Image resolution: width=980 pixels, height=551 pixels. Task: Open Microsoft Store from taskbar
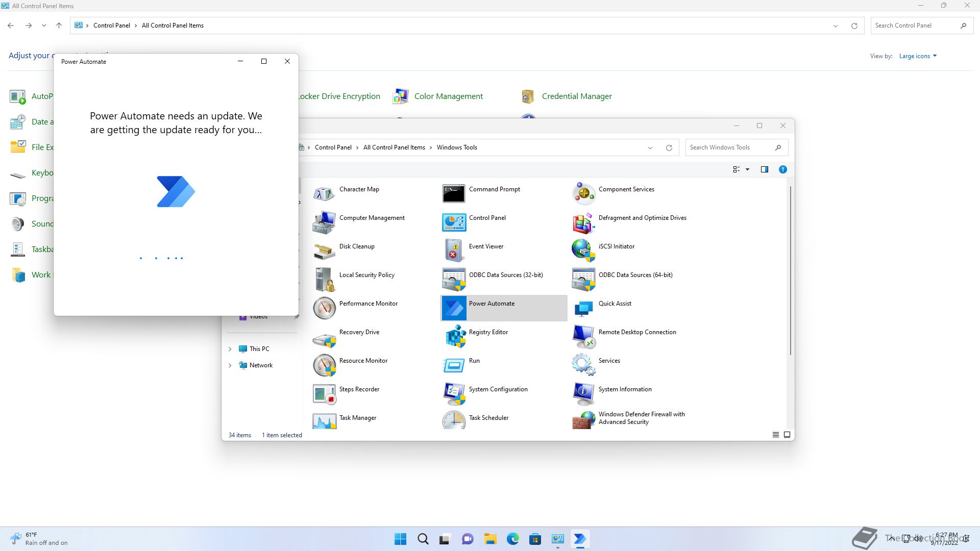[535, 539]
